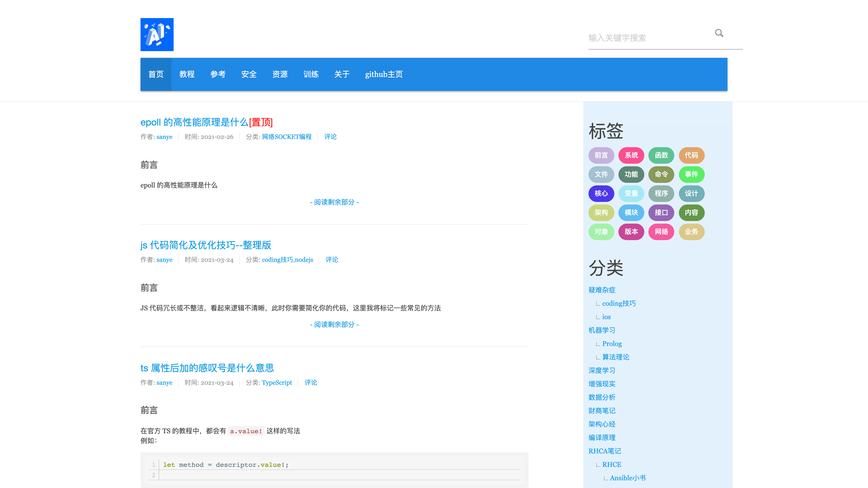Open the 网络SOCKET编程 category link

[x=286, y=137]
